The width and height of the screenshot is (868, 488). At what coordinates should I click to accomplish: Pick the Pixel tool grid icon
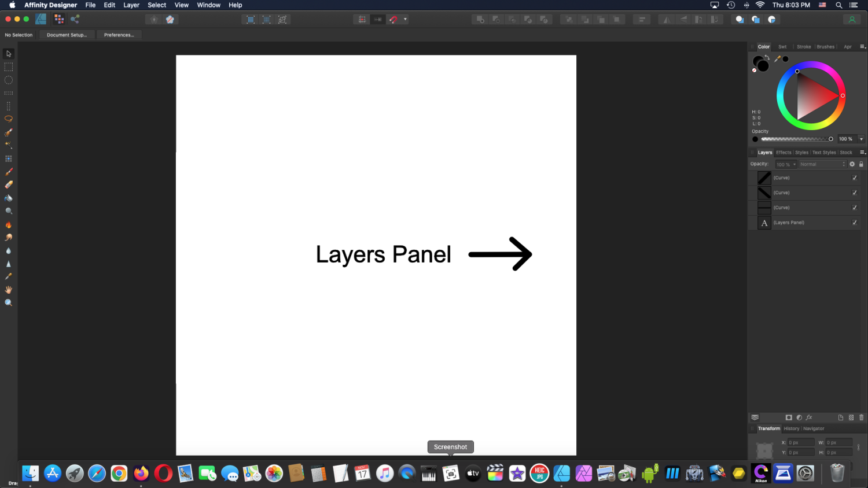point(9,158)
